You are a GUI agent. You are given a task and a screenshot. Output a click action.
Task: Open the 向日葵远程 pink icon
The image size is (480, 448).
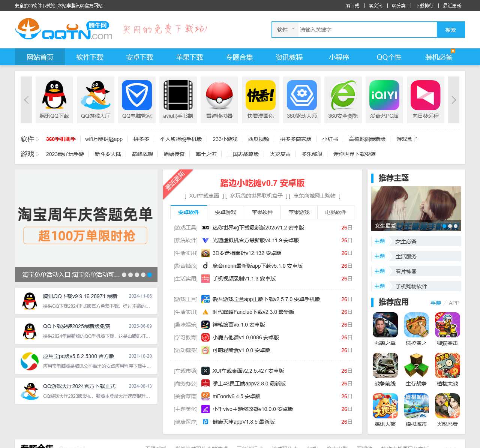tap(426, 95)
